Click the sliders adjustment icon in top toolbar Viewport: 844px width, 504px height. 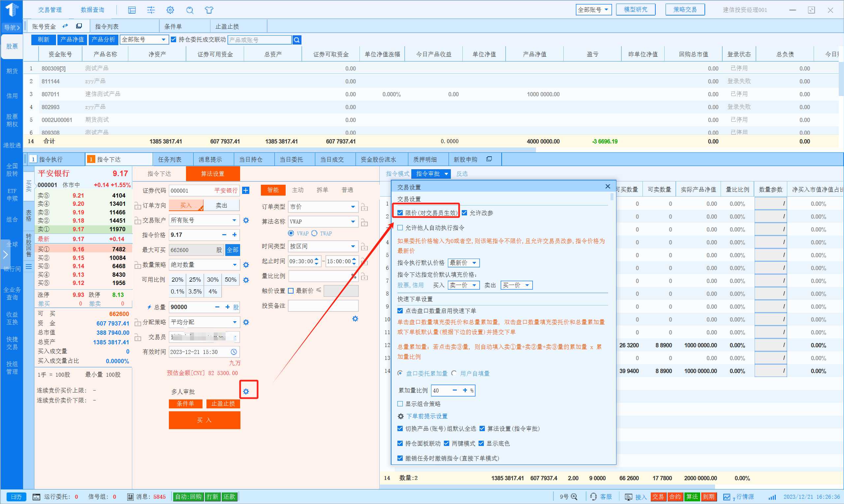coord(151,10)
